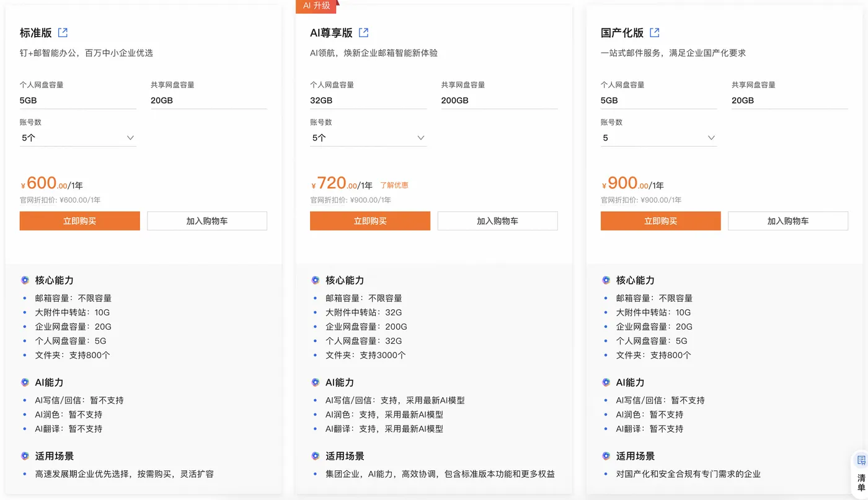Screen dimensions: 868x500
Task: Click 共享网盘容量 20GB field in 国产化版
Action: pos(790,100)
